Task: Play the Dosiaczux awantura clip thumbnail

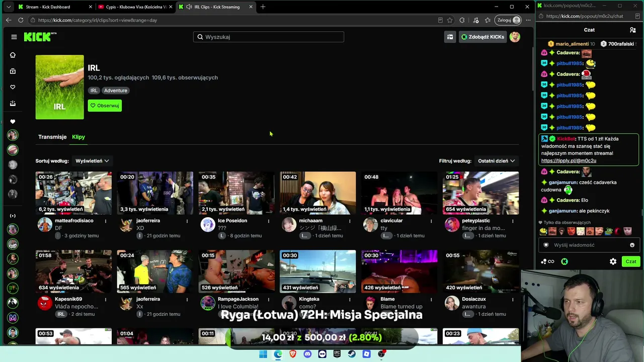Action: click(x=480, y=271)
